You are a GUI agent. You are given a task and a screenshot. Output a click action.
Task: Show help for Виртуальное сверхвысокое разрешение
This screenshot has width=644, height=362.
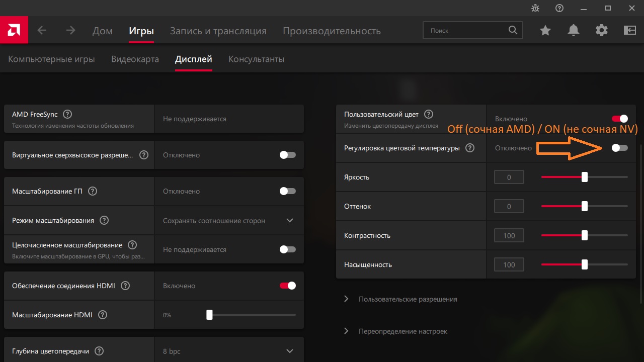pos(144,155)
